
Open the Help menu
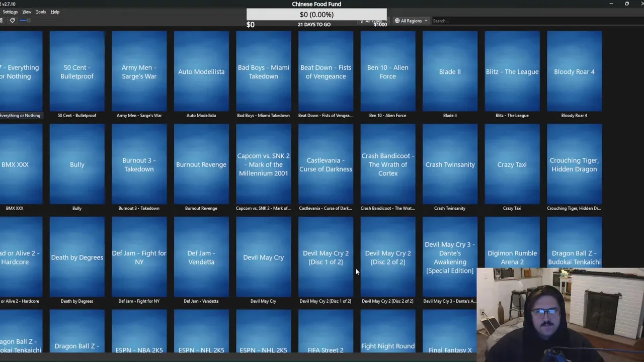click(x=55, y=12)
